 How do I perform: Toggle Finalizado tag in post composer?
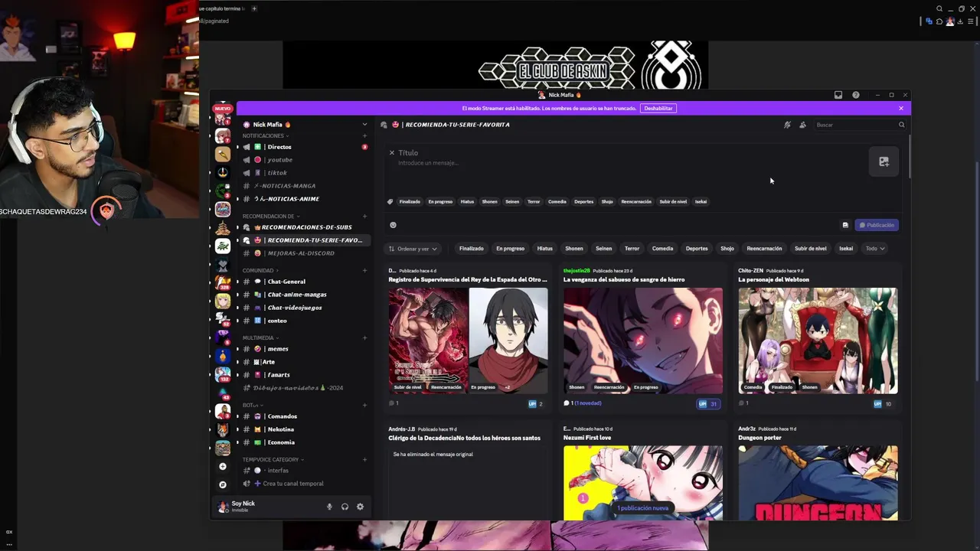pos(410,201)
